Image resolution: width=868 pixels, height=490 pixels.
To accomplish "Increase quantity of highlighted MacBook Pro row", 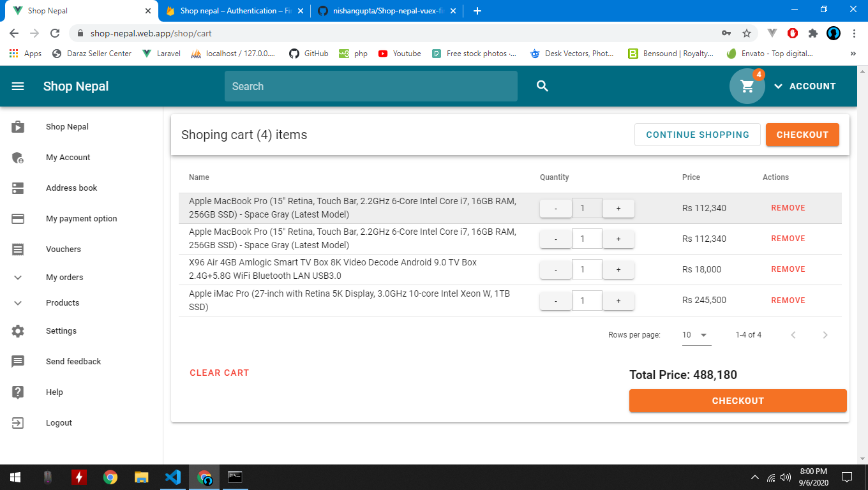I will pos(618,209).
